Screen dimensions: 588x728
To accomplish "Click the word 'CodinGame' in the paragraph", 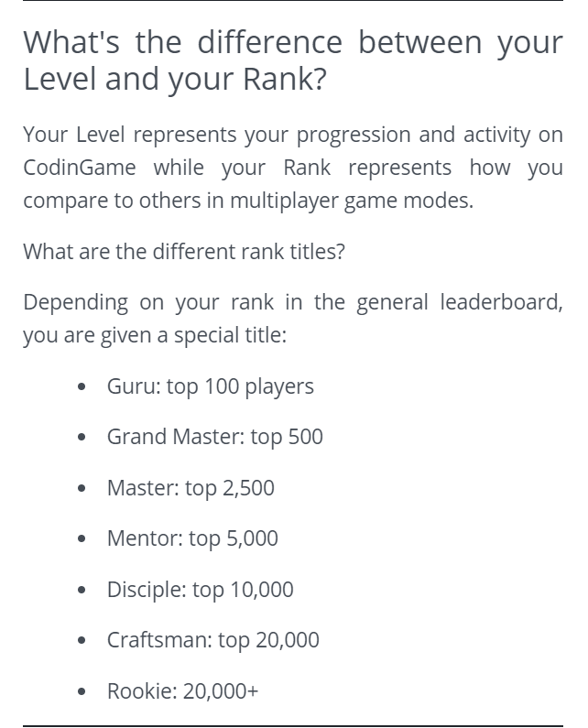I will 80,168.
